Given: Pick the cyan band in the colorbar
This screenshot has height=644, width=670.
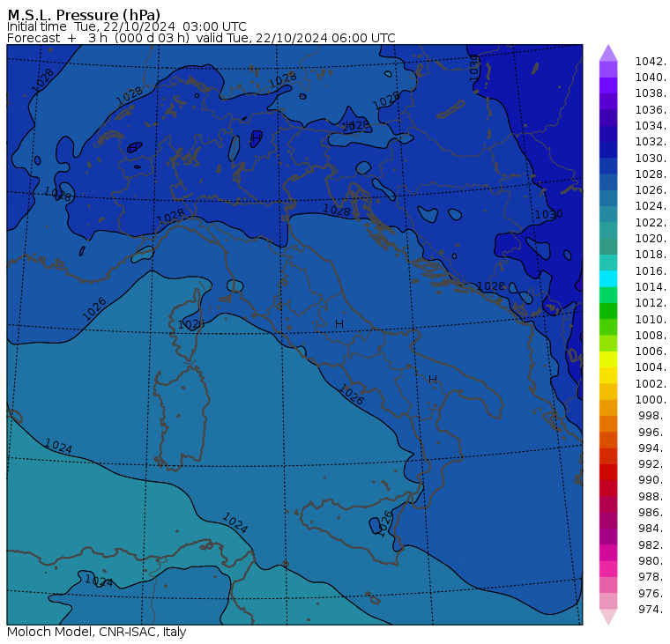Looking at the screenshot, I should [608, 279].
